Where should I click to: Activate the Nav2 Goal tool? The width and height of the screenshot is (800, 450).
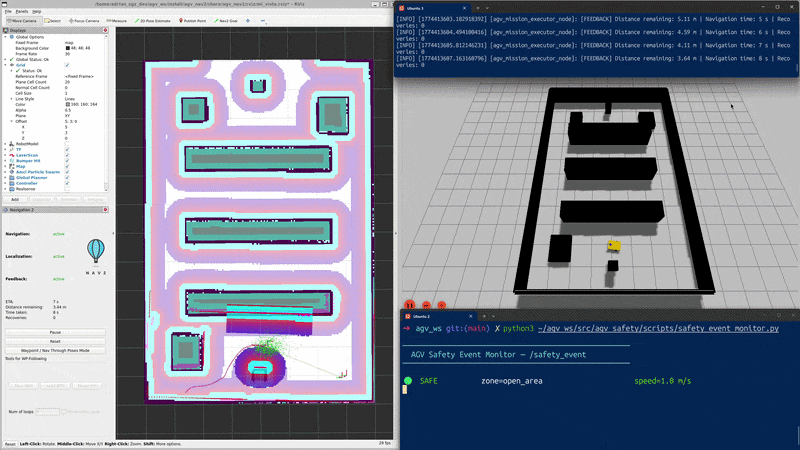[226, 21]
